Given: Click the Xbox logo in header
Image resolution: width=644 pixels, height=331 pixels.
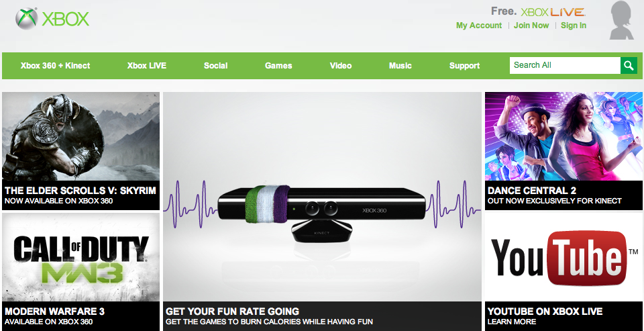Looking at the screenshot, I should [x=52, y=19].
